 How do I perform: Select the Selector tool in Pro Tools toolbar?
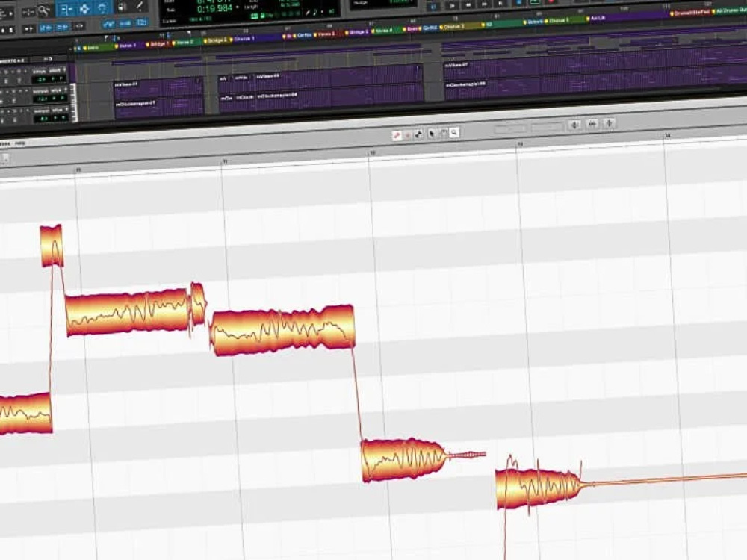click(x=84, y=8)
